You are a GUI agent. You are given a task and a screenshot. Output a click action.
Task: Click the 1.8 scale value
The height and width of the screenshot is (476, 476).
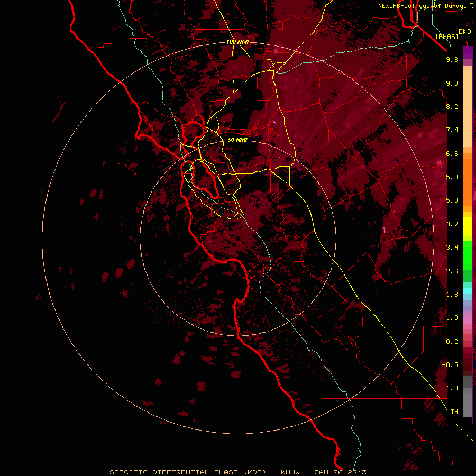452,295
